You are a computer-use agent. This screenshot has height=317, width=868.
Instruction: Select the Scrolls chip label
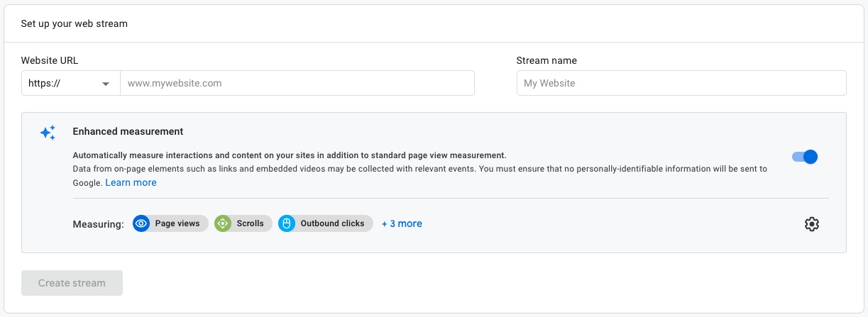pyautogui.click(x=250, y=223)
